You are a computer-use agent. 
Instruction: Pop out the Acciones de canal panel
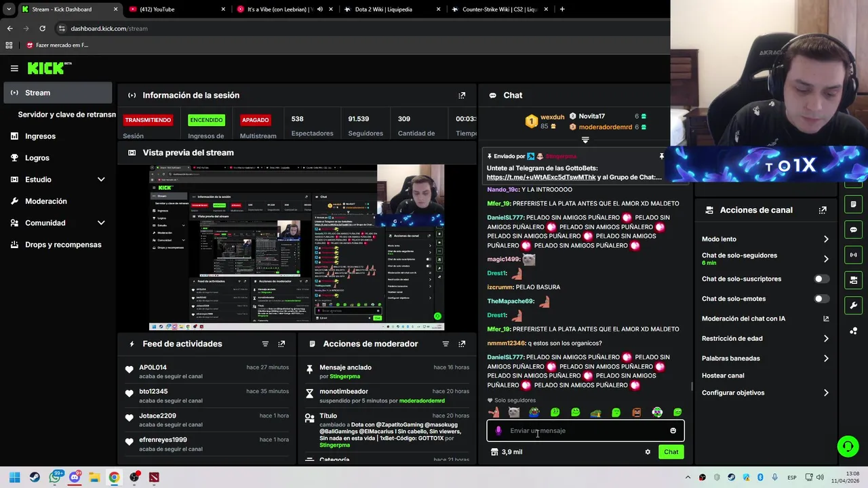[x=823, y=210]
